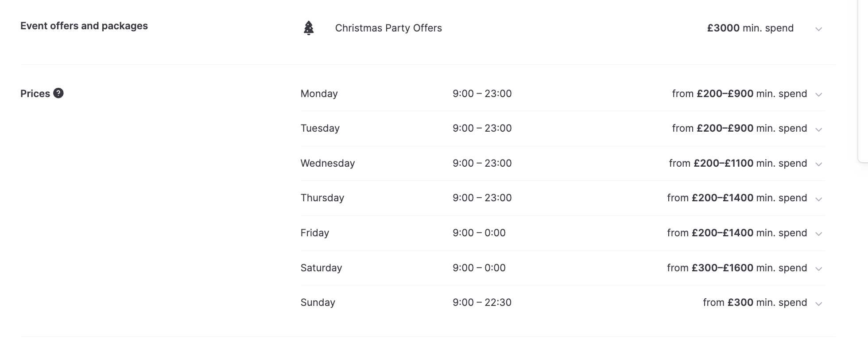
Task: Expand Friday price details chevron
Action: [818, 234]
